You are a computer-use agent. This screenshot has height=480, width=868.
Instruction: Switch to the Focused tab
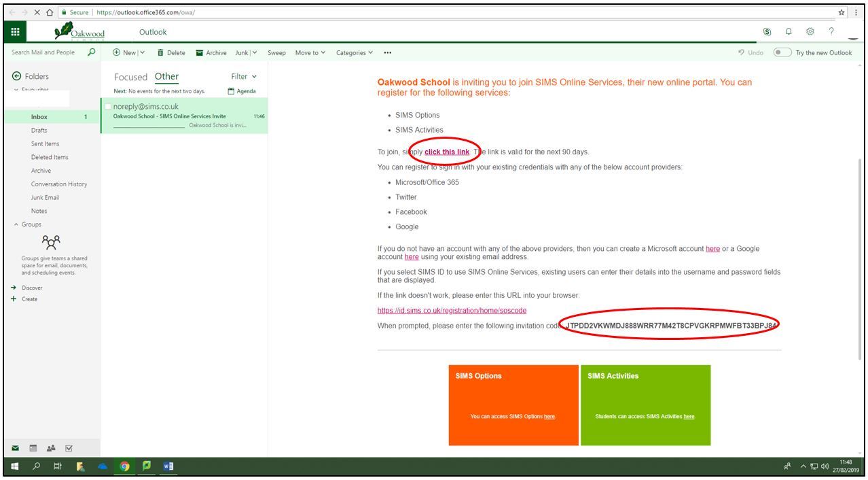[x=130, y=77]
